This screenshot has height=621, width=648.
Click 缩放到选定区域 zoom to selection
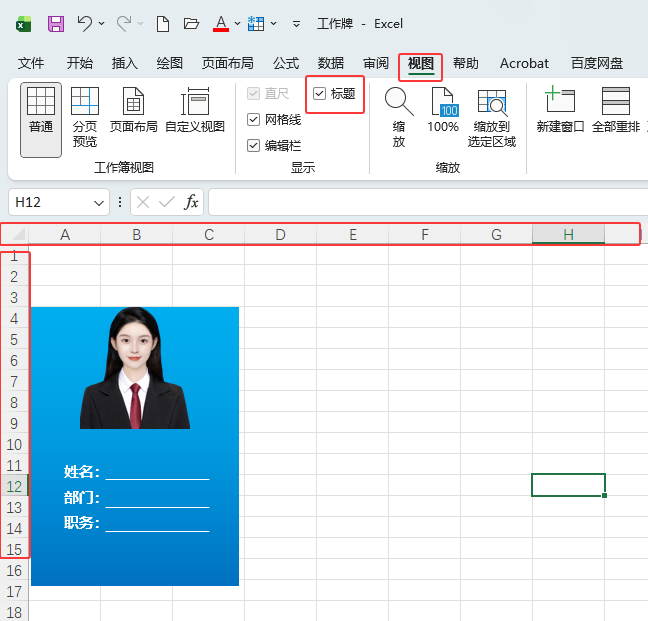492,117
